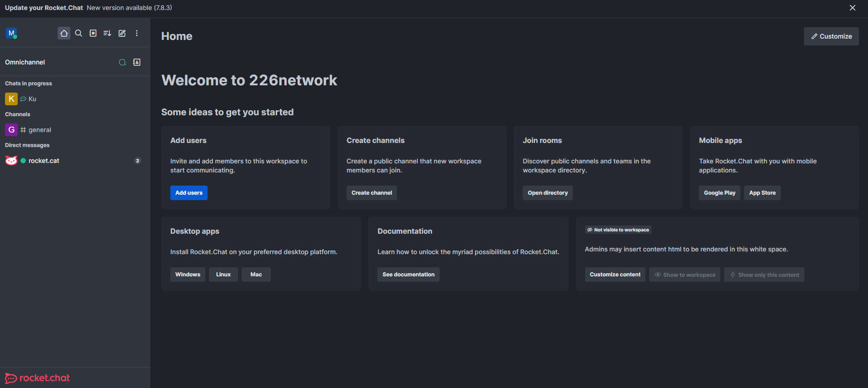The height and width of the screenshot is (388, 868).
Task: Click the Open directory button
Action: [547, 193]
